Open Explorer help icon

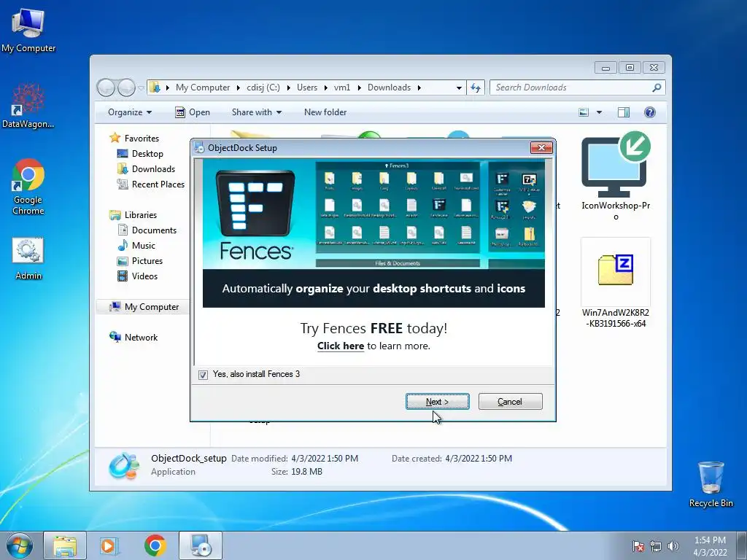(x=649, y=112)
